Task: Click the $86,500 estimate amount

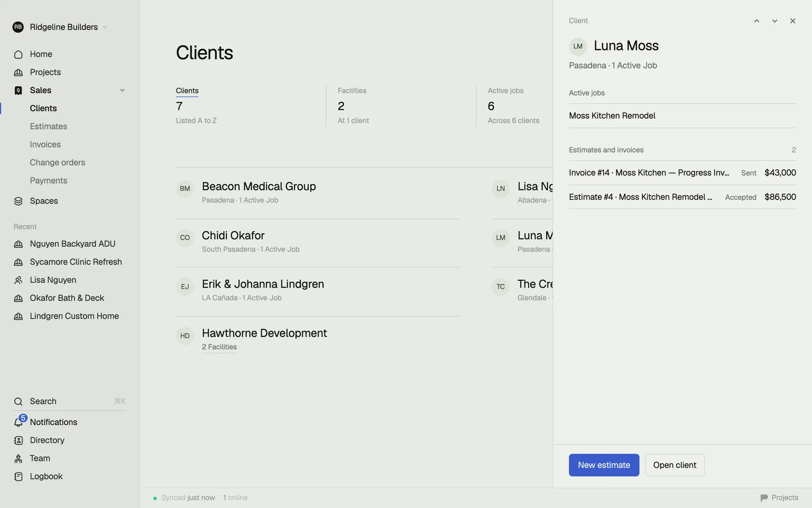Action: [x=780, y=197]
